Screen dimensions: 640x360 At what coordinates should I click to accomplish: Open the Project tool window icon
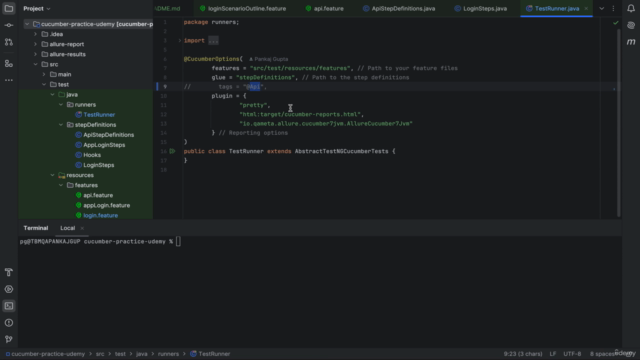pos(9,8)
